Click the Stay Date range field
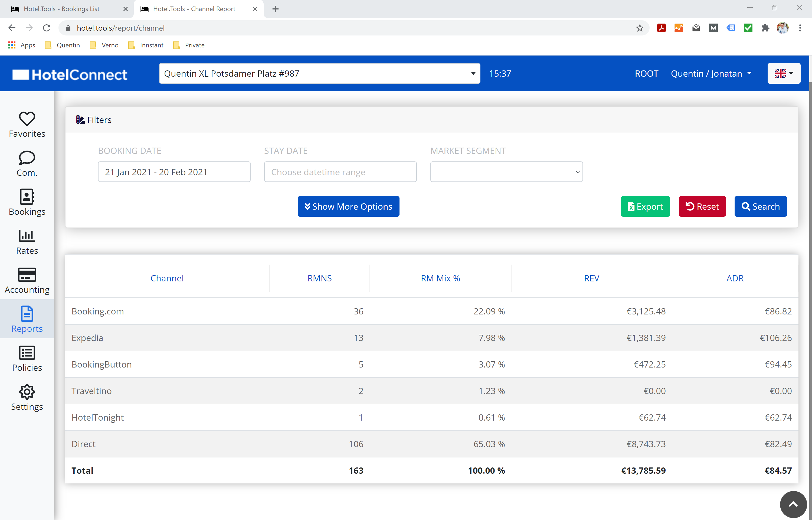The width and height of the screenshot is (812, 520). coord(340,172)
